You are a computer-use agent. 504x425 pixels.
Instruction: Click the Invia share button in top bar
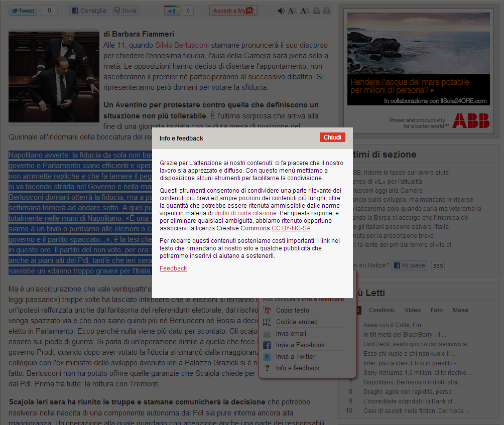pyautogui.click(x=125, y=11)
